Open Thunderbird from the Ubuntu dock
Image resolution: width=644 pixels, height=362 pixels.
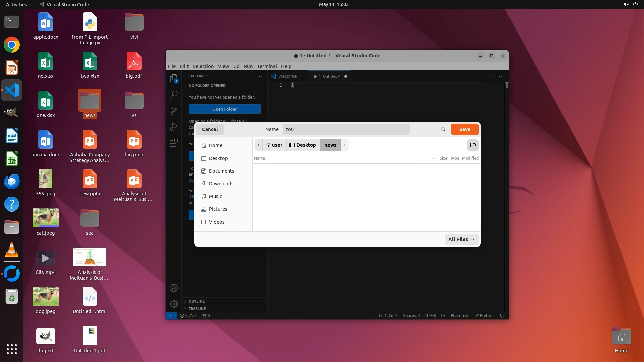[12, 181]
